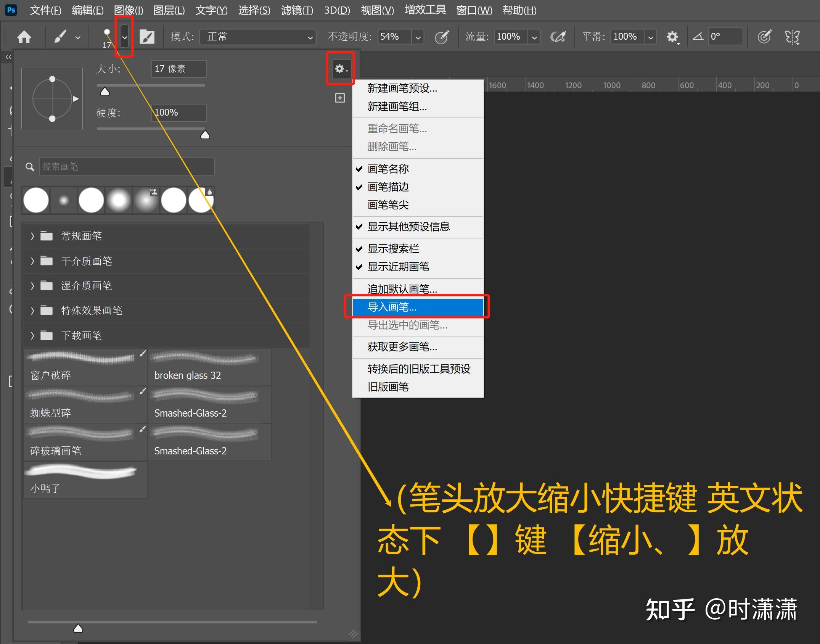
Task: Click 获取更多画笔 menu entry
Action: (402, 347)
